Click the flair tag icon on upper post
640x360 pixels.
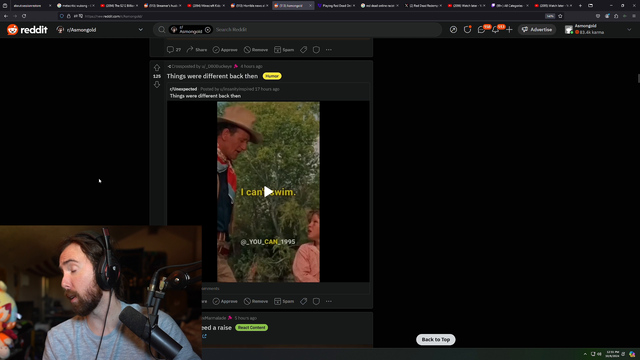tap(304, 50)
